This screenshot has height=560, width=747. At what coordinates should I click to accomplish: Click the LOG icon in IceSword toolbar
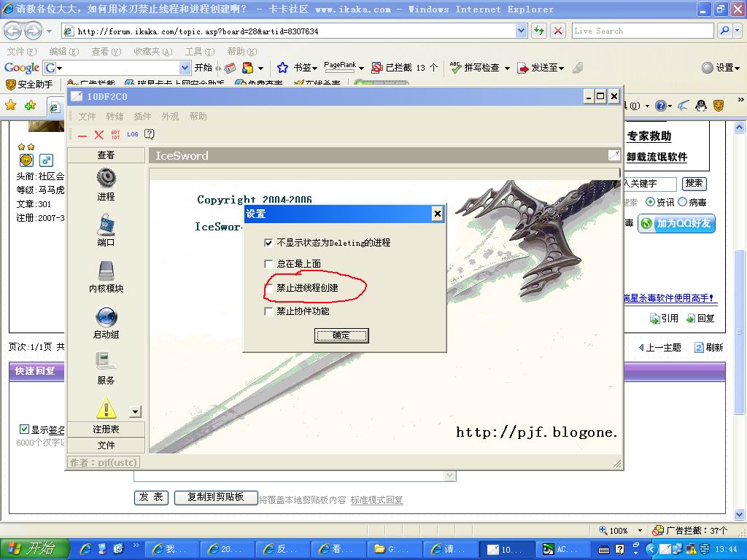pyautogui.click(x=133, y=135)
